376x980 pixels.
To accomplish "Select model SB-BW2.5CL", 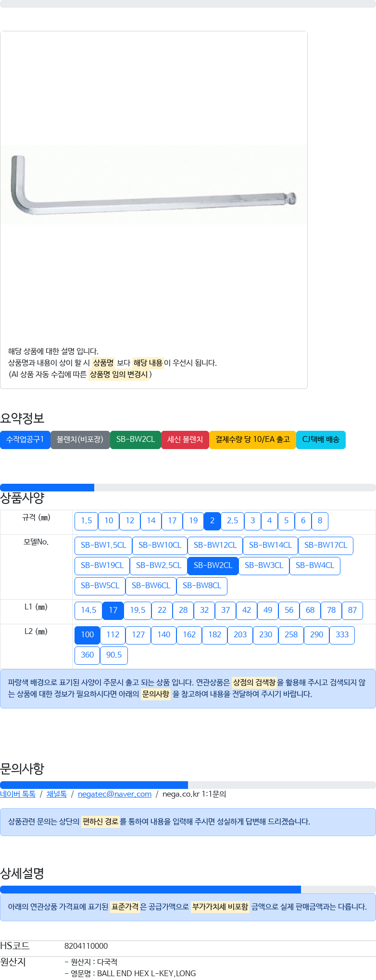I will point(159,566).
